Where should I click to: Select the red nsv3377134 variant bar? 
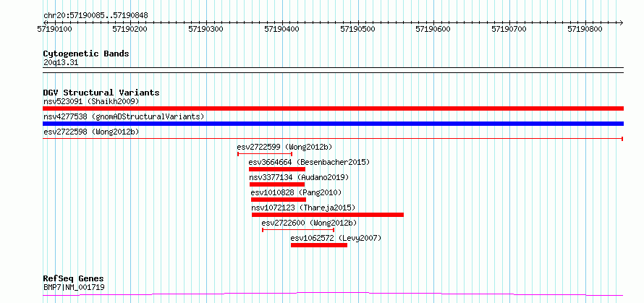click(277, 184)
